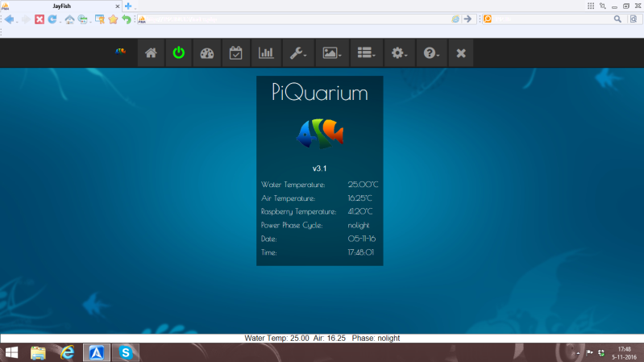Open Skype from the taskbar

[x=125, y=352]
